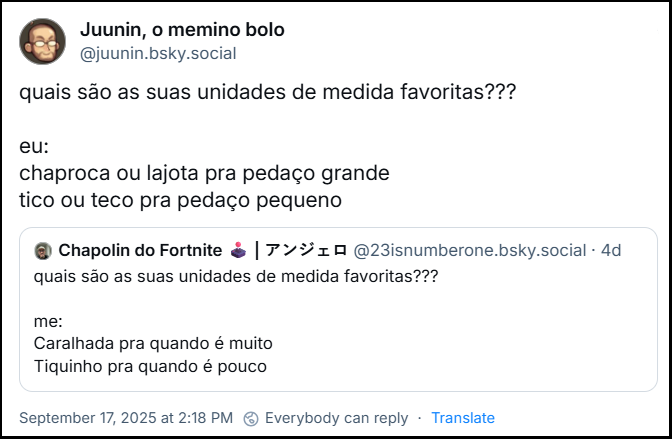Image resolution: width=672 pixels, height=439 pixels.
Task: Click the "chaproca ou lajota" line
Action: tap(204, 173)
